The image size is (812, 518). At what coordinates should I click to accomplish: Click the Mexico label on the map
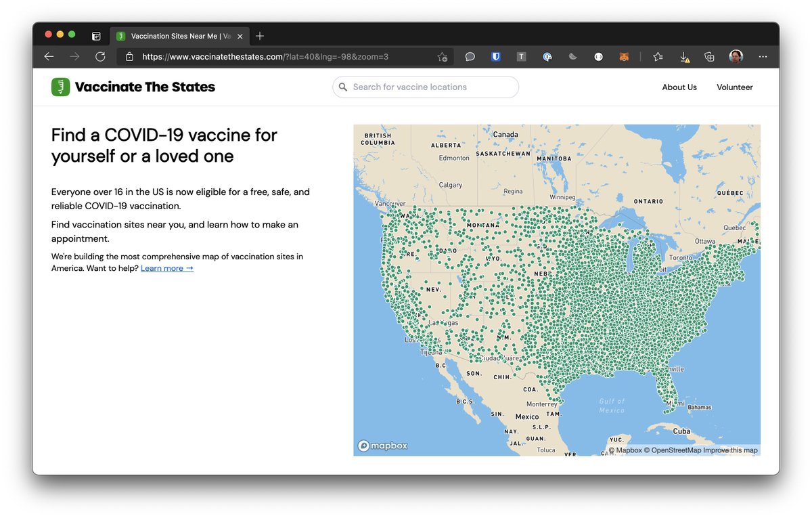click(x=527, y=416)
